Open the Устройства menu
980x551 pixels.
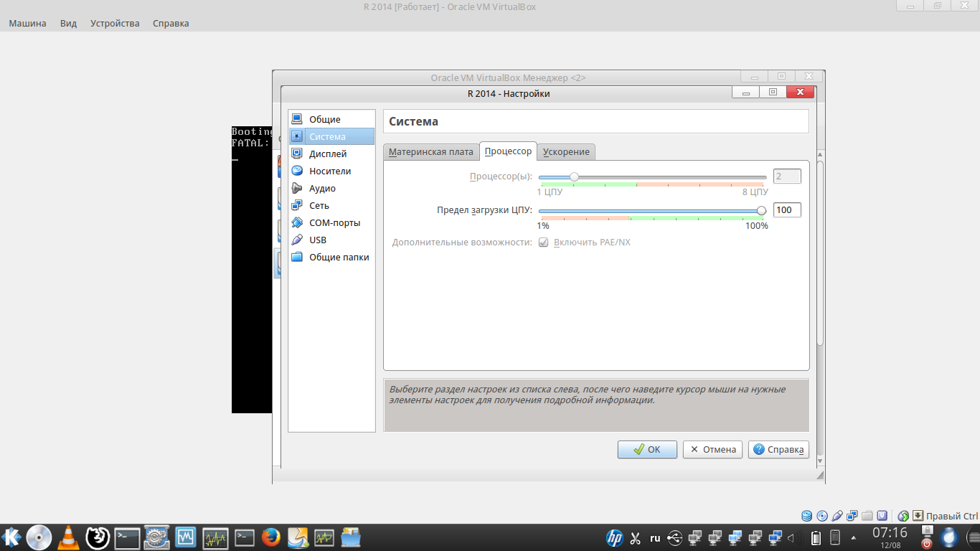(115, 23)
